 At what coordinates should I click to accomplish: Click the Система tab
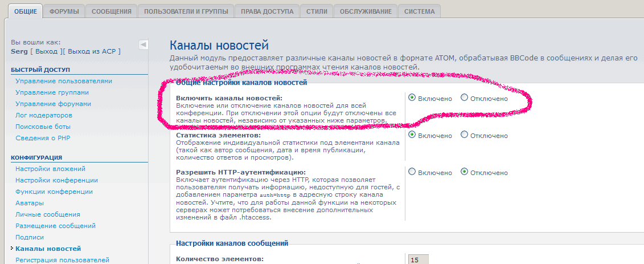tap(419, 11)
